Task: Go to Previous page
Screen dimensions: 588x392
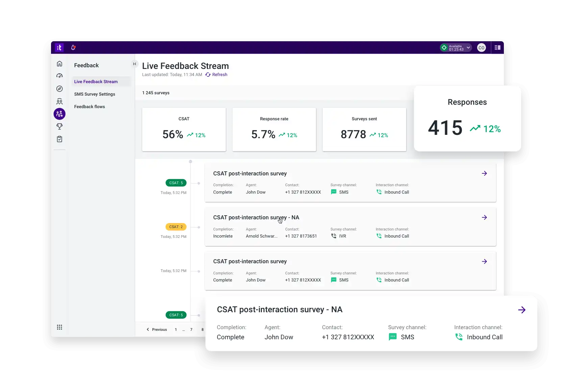Action: click(x=156, y=329)
